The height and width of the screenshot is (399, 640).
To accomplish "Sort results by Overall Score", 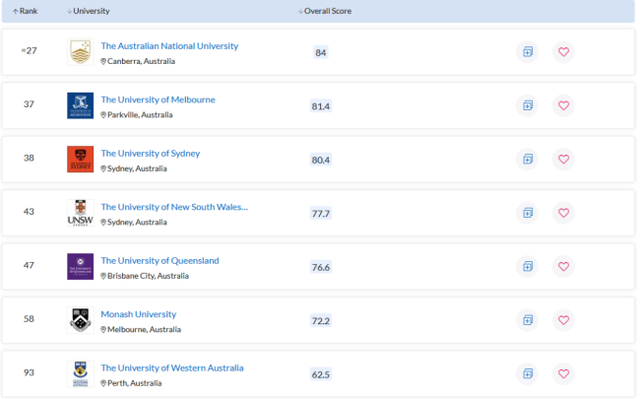I will 324,11.
